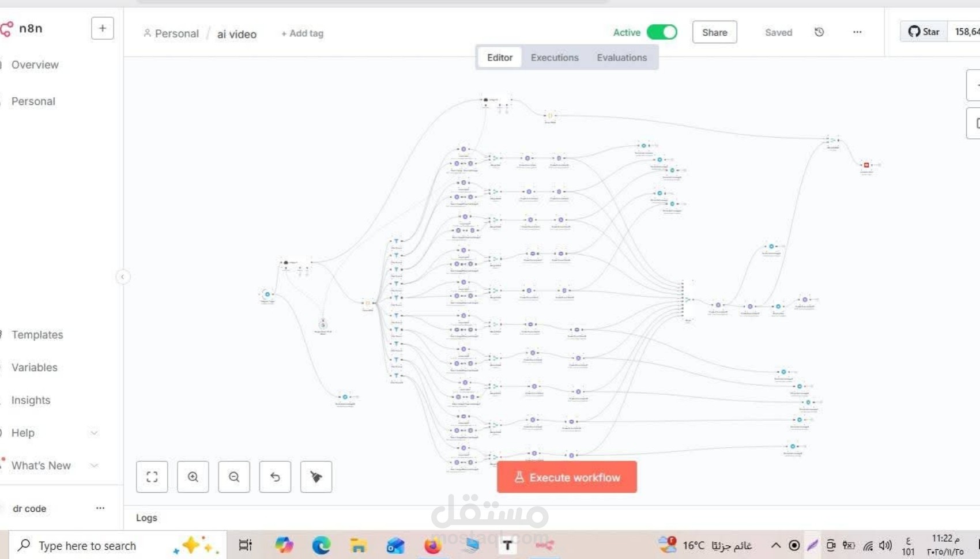Screen dimensions: 980x559
Task: Open the taskbar clock showing 11:22
Action: (945, 545)
